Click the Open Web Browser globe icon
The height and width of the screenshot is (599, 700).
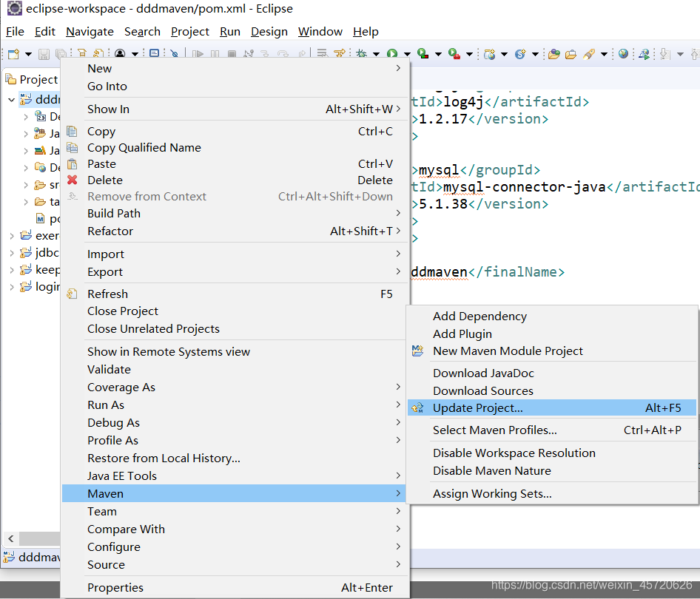pyautogui.click(x=624, y=54)
